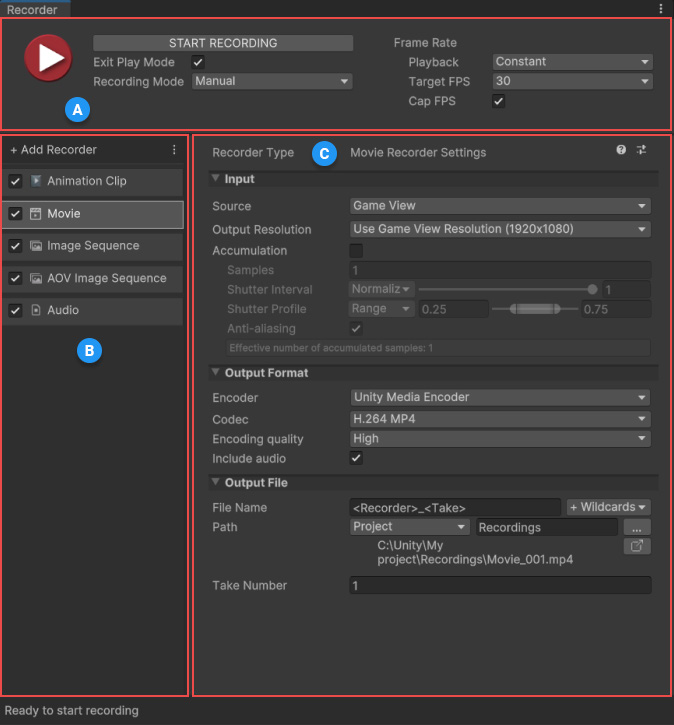Click the open output location icon
This screenshot has width=674, height=725.
click(637, 546)
